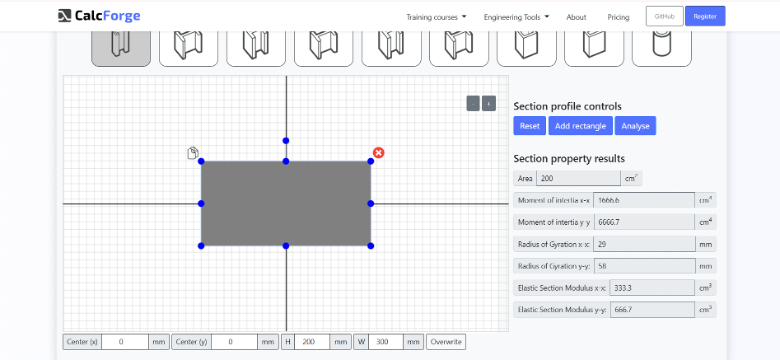Expand the Engineering Tools dropdown

coord(516,17)
